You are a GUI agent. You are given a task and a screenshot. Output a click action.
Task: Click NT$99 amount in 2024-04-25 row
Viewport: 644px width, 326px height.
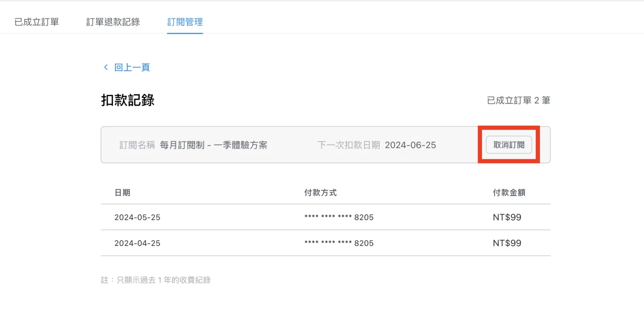(507, 243)
